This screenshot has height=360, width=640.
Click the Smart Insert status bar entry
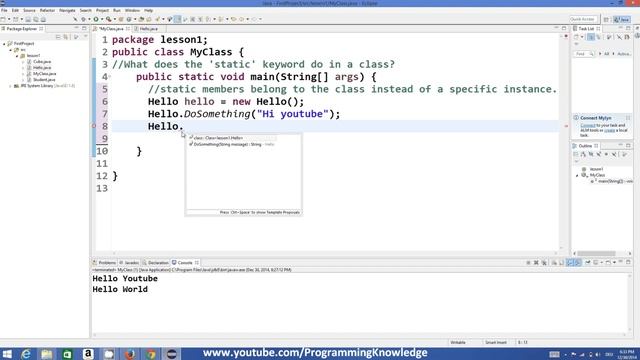[496, 342]
